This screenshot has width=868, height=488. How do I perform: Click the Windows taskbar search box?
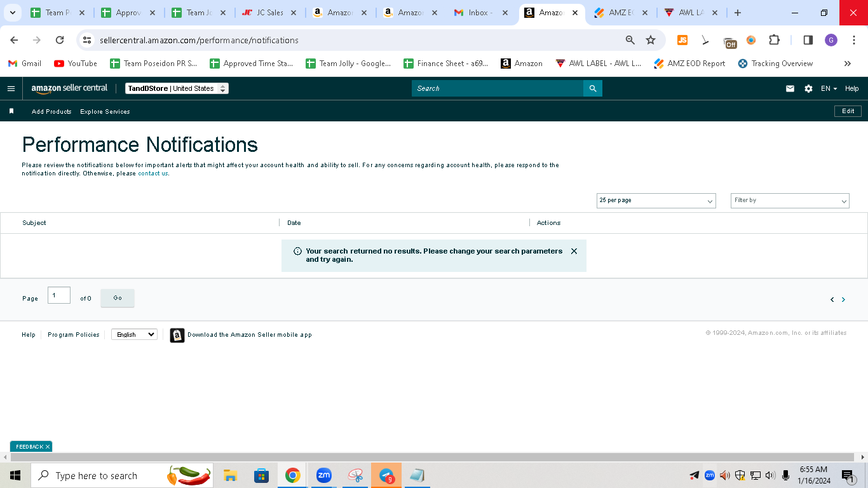122,475
